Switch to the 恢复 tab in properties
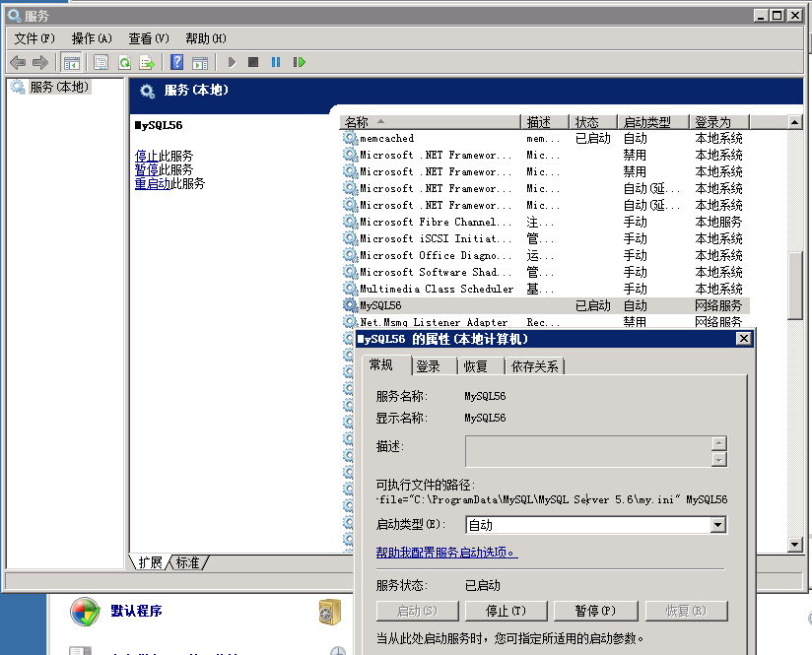The width and height of the screenshot is (812, 655). click(481, 366)
